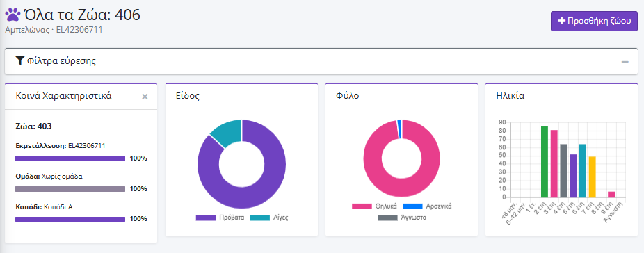Screen dimensions: 644x253
Task: Click the teal 6 έτη bar
Action: [582, 171]
